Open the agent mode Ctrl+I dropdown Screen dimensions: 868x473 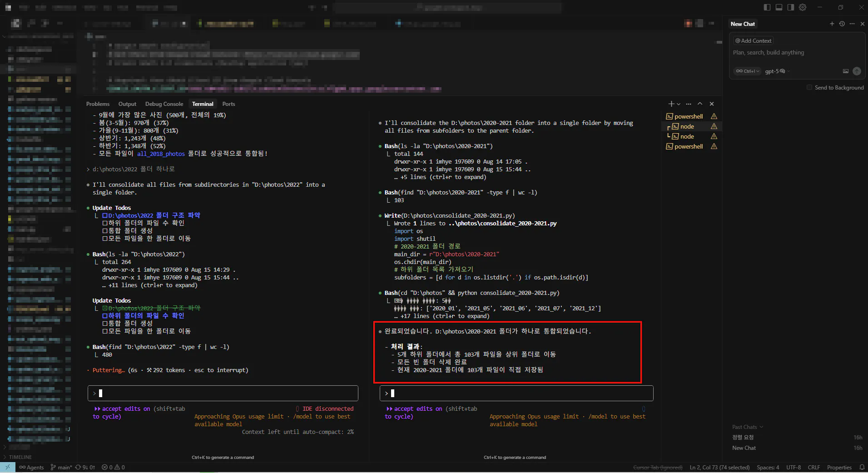point(747,71)
